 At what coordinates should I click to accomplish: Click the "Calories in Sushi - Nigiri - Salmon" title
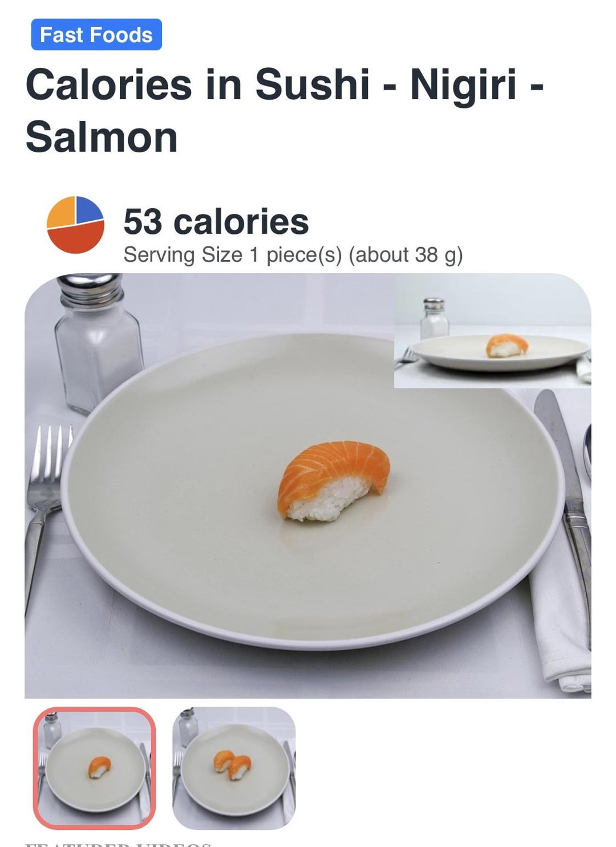[x=284, y=111]
